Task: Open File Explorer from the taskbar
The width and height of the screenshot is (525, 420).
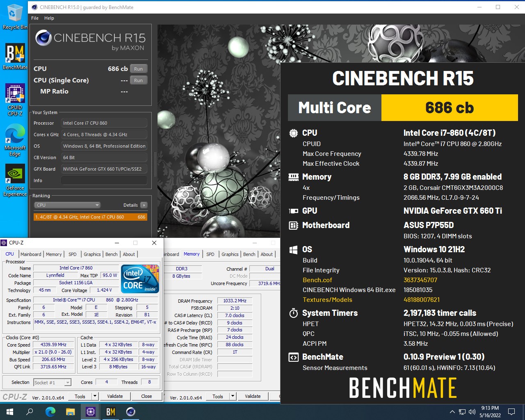Action: [x=70, y=412]
